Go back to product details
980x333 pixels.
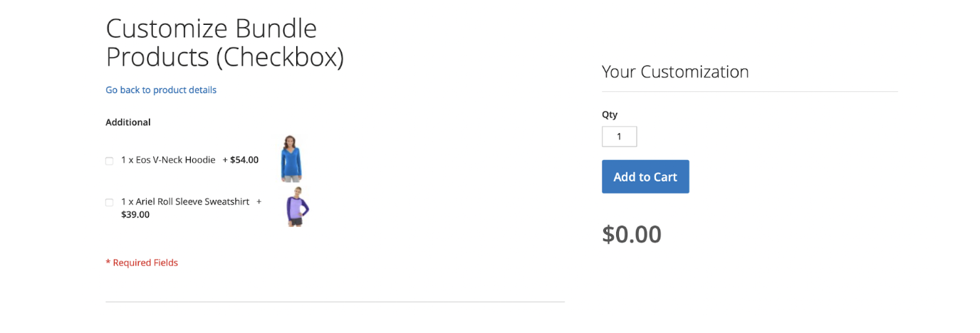161,90
